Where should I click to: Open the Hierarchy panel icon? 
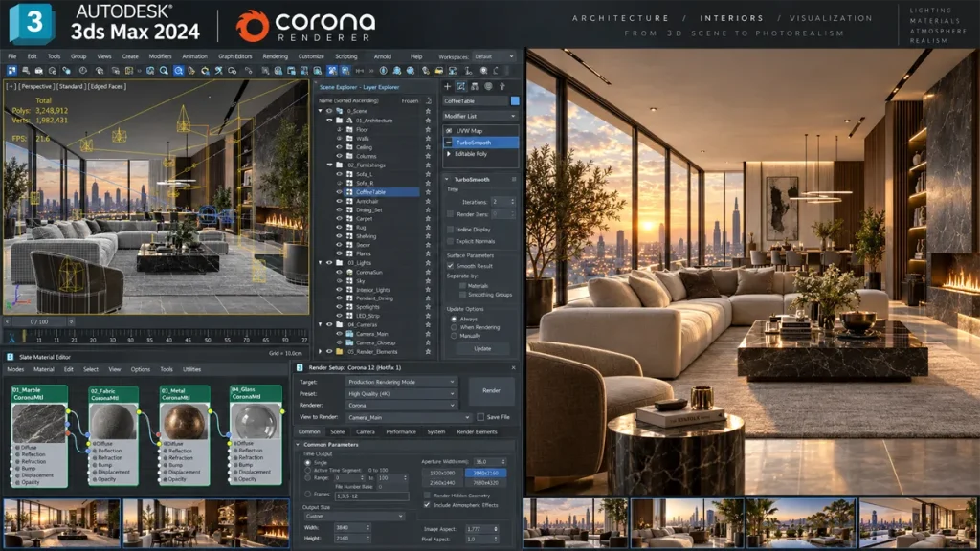[475, 87]
